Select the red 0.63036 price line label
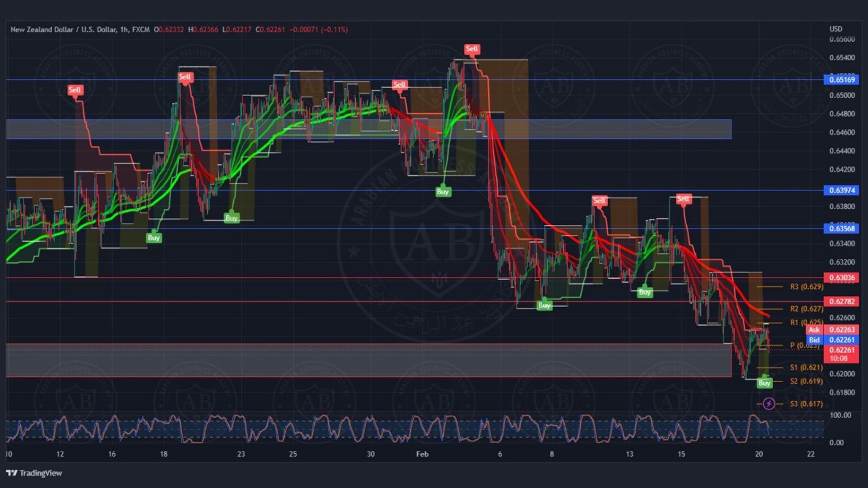This screenshot has width=868, height=488. click(841, 278)
